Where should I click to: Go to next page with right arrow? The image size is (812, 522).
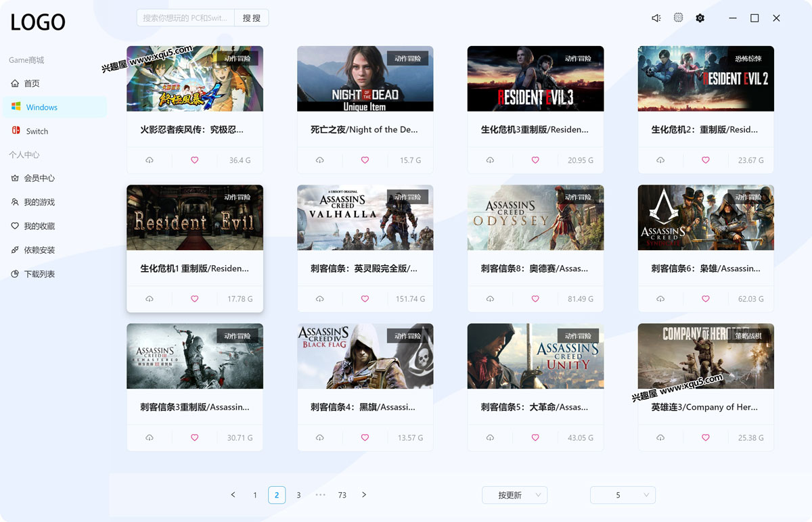point(364,495)
